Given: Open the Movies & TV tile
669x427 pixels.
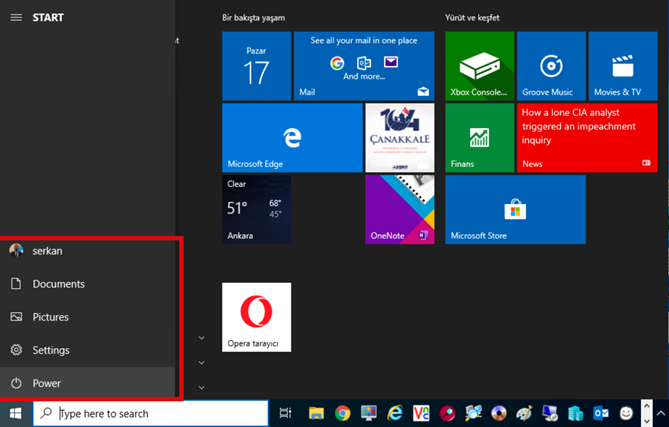Looking at the screenshot, I should pos(623,66).
